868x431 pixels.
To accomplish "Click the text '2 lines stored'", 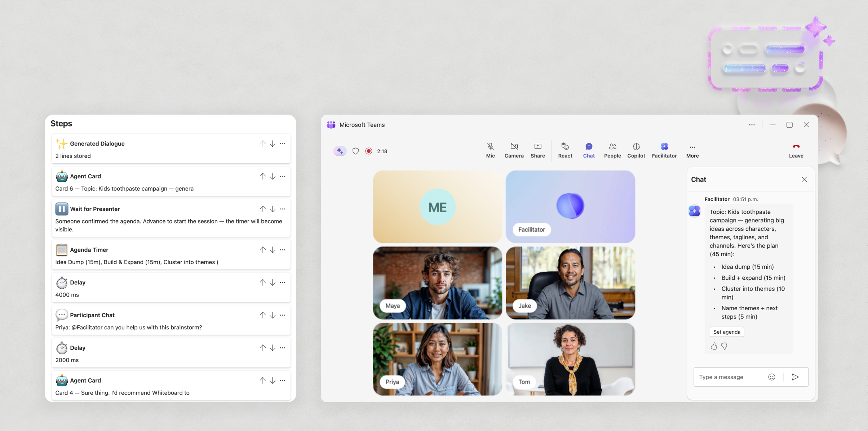I will [73, 156].
